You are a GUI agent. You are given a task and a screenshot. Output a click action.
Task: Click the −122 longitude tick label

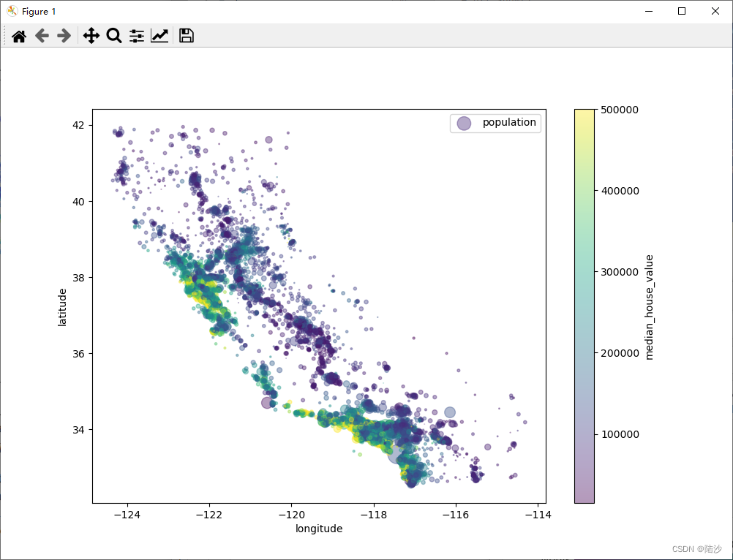(209, 515)
